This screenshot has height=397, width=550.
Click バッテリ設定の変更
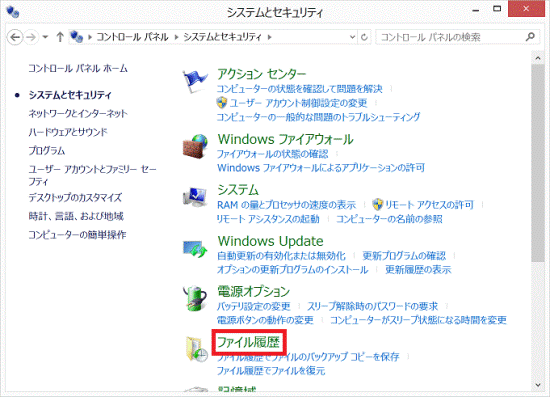pyautogui.click(x=254, y=306)
